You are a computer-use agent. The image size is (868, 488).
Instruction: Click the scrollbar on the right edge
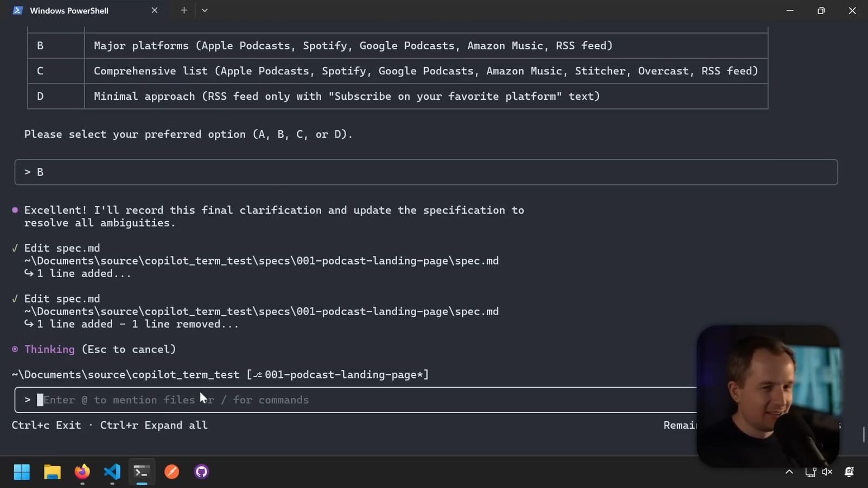point(865,434)
